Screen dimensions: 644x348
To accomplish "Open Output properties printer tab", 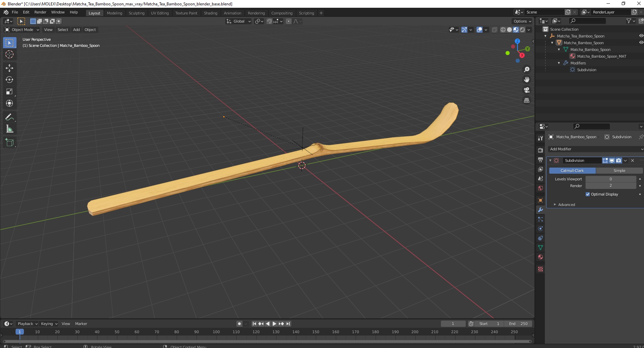I will pyautogui.click(x=540, y=159).
